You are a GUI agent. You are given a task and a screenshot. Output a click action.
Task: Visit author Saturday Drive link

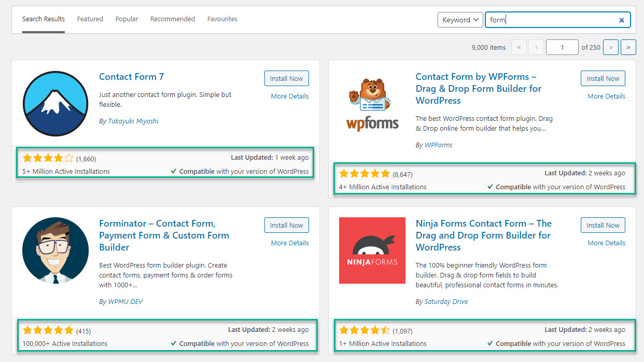click(446, 301)
